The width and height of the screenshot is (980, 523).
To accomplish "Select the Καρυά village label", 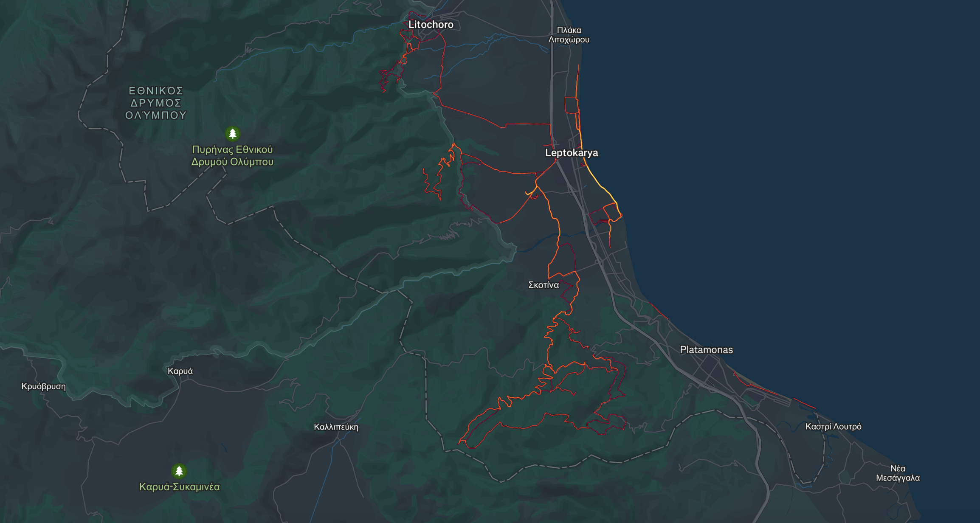I will pos(180,371).
